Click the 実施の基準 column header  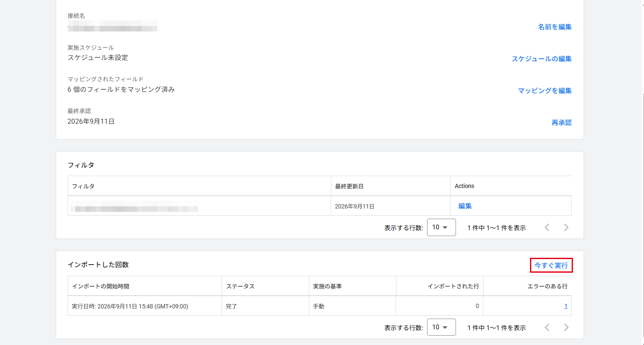[x=353, y=286]
